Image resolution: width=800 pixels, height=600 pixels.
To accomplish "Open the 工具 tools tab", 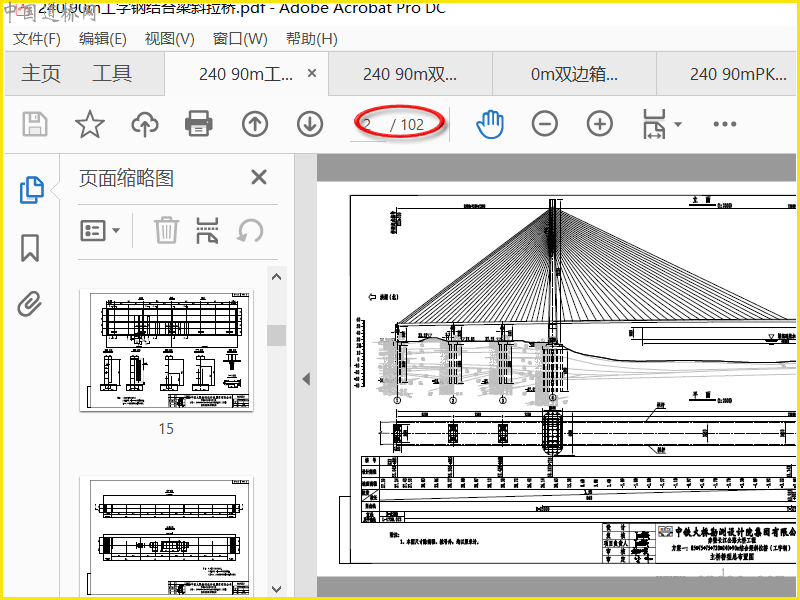I will click(112, 73).
